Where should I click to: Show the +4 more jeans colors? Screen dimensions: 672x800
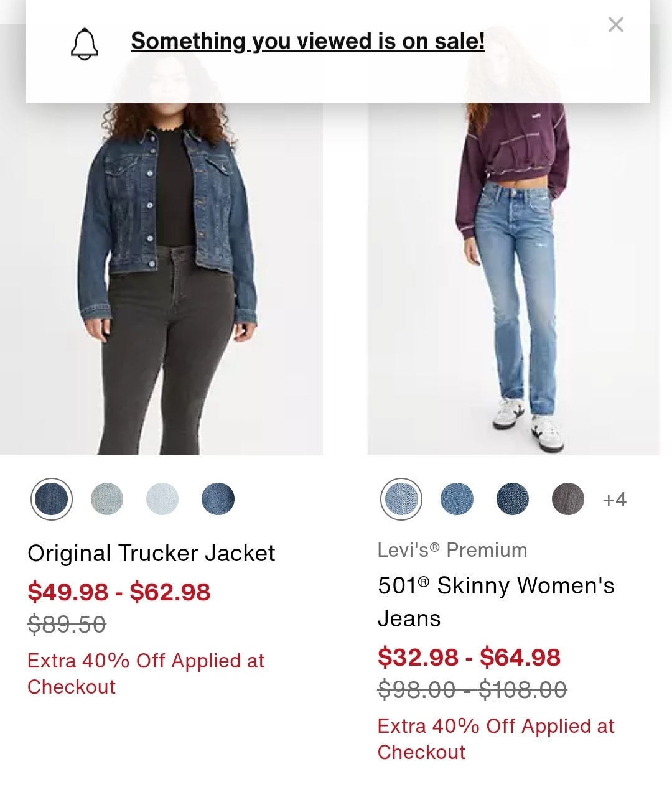[x=614, y=500]
